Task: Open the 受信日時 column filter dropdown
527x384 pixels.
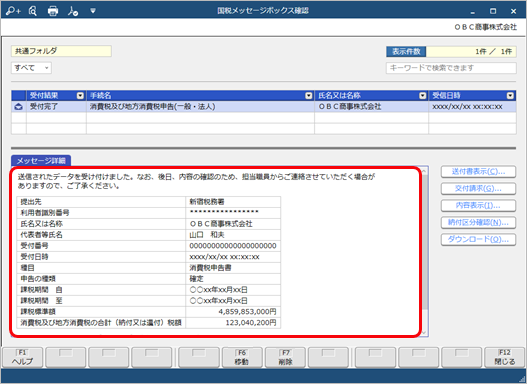Action: [510, 96]
